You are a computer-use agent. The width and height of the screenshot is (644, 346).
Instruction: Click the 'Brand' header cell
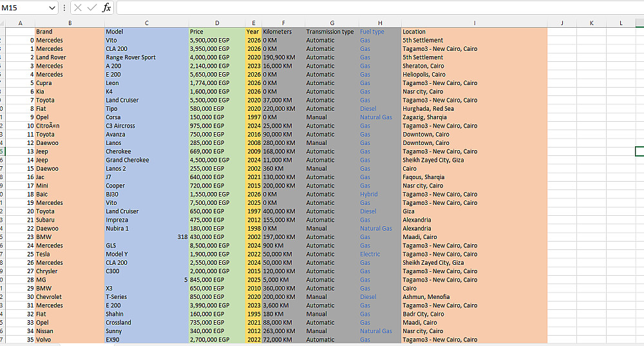click(x=70, y=32)
